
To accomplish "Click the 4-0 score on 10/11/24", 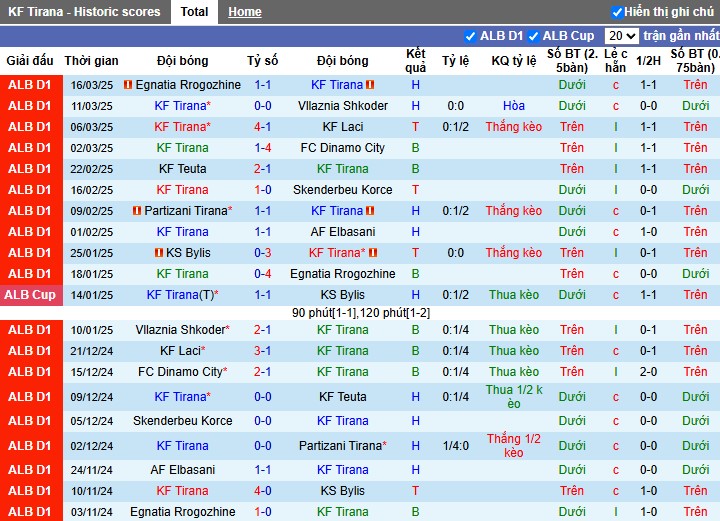I will [x=263, y=491].
